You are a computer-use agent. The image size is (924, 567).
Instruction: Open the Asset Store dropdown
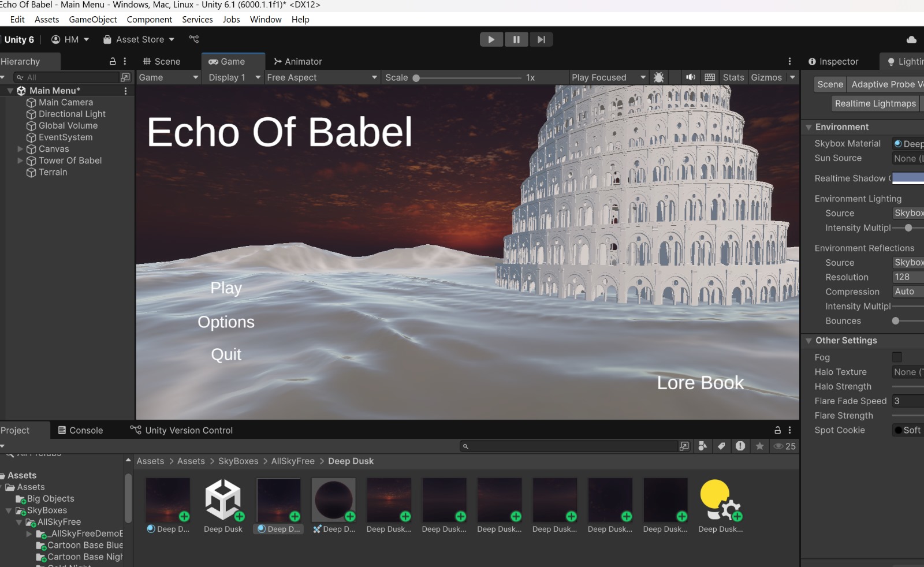click(x=139, y=39)
